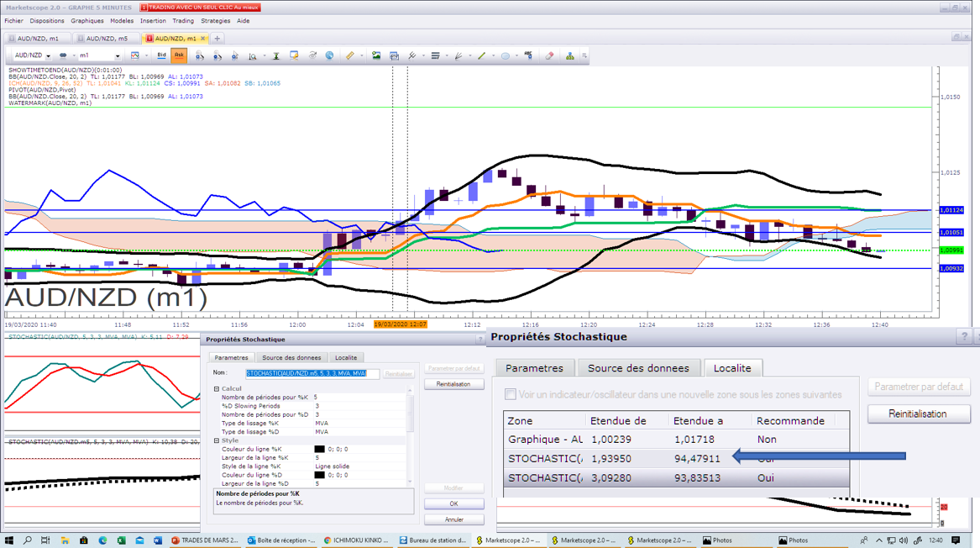Click the Couleur du ligne %D color swatch

[x=319, y=475]
